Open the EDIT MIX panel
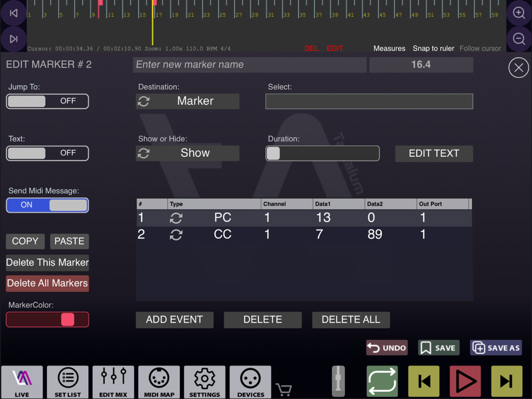 tap(113, 382)
